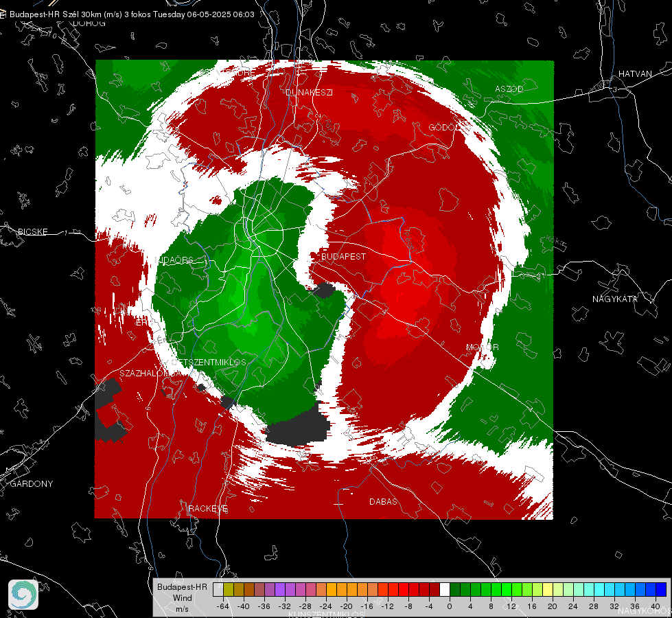The image size is (672, 618).
Task: Select the -24 legend value
Action: pyautogui.click(x=326, y=606)
